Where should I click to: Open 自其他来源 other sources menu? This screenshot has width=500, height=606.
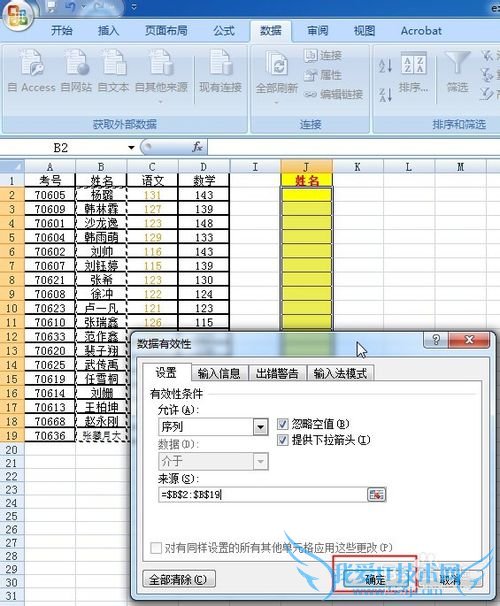click(161, 75)
